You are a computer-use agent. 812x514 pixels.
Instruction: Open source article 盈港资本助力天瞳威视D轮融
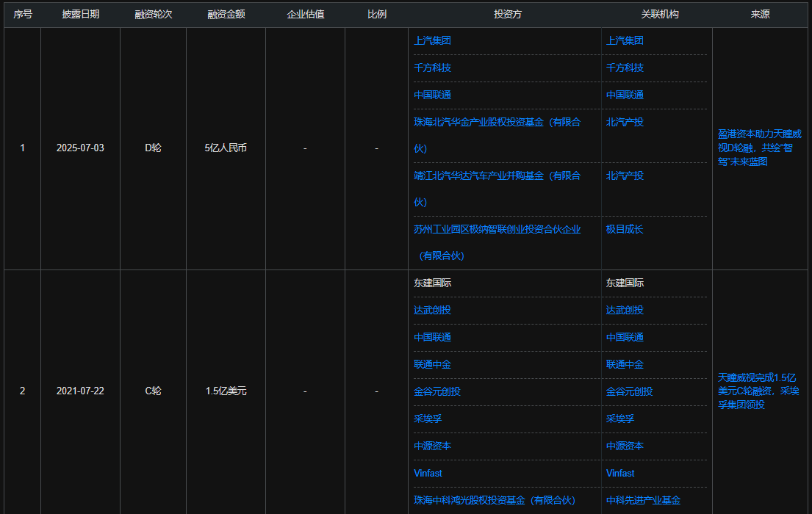[x=759, y=148]
